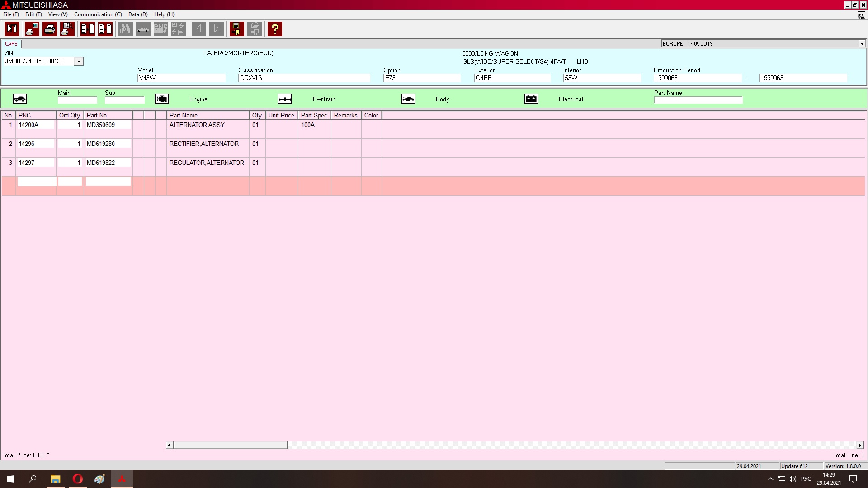
Task: Click the Part Name search field
Action: click(x=698, y=100)
